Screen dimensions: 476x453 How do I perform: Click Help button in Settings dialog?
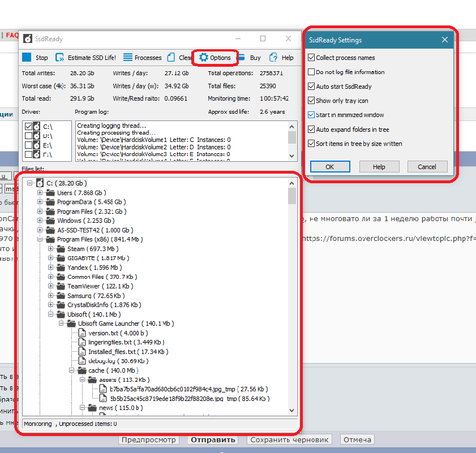coord(379,167)
